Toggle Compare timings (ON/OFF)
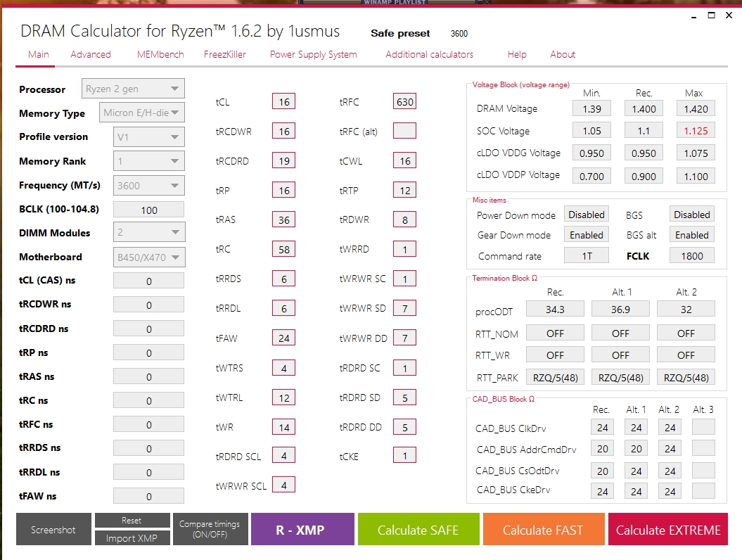This screenshot has width=742, height=560. pos(210,529)
